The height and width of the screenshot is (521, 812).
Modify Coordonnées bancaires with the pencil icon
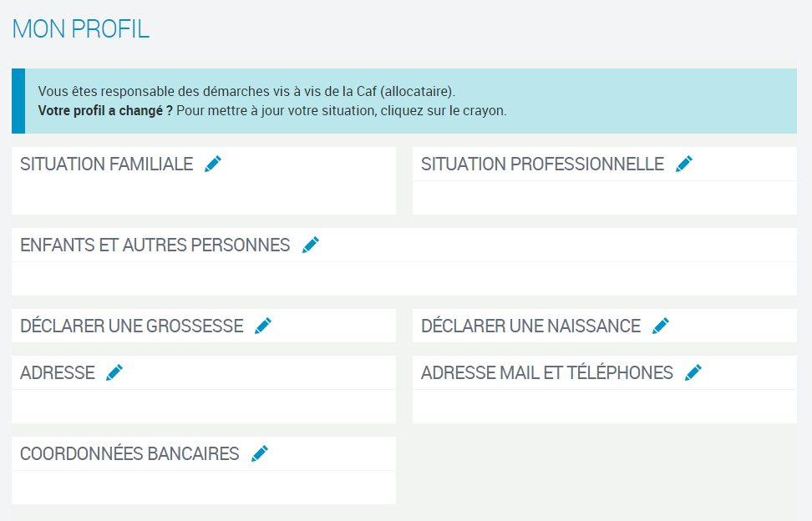260,453
